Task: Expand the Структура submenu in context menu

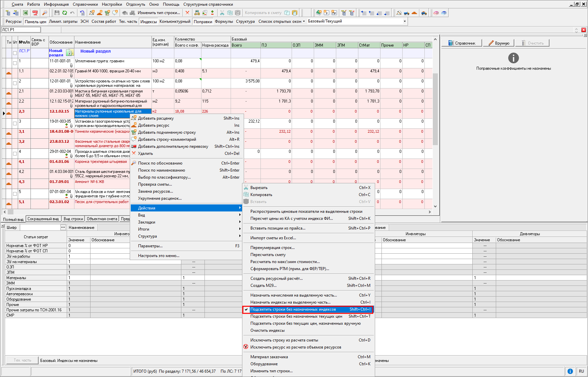Action: [186, 236]
